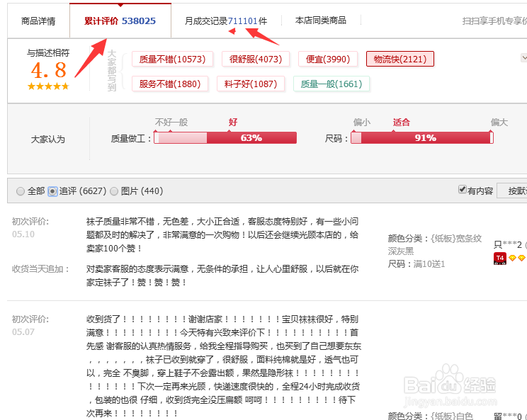This screenshot has height=420, width=527.
Task: Click the 与描述相符 label
Action: point(48,52)
